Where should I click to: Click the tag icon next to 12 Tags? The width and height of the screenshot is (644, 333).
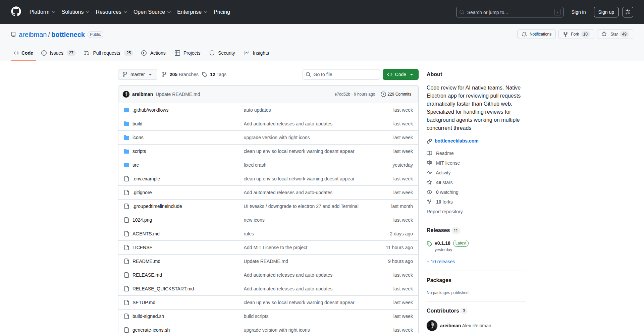click(x=205, y=74)
